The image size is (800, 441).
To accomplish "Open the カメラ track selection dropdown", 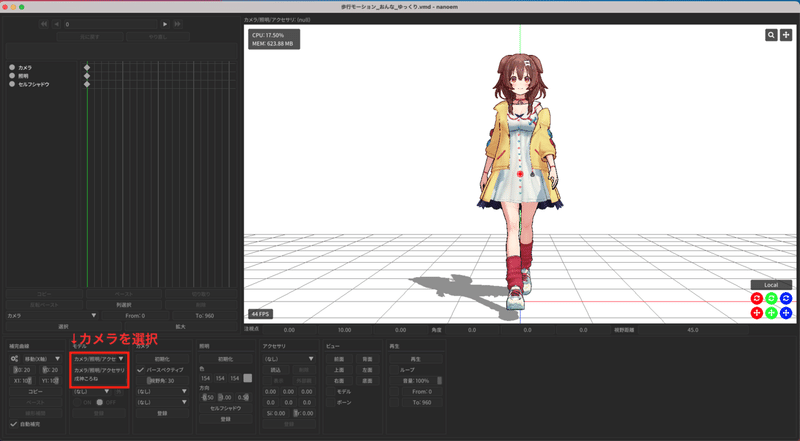I will tap(52, 315).
